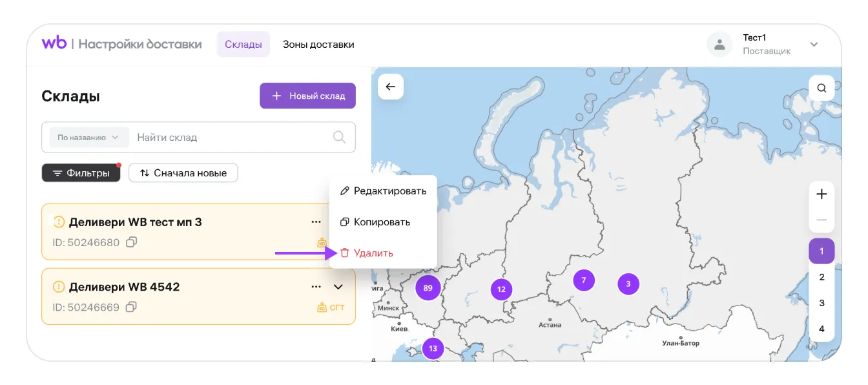The width and height of the screenshot is (868, 385).
Task: Select the map cluster marker labeled 7
Action: click(x=583, y=280)
